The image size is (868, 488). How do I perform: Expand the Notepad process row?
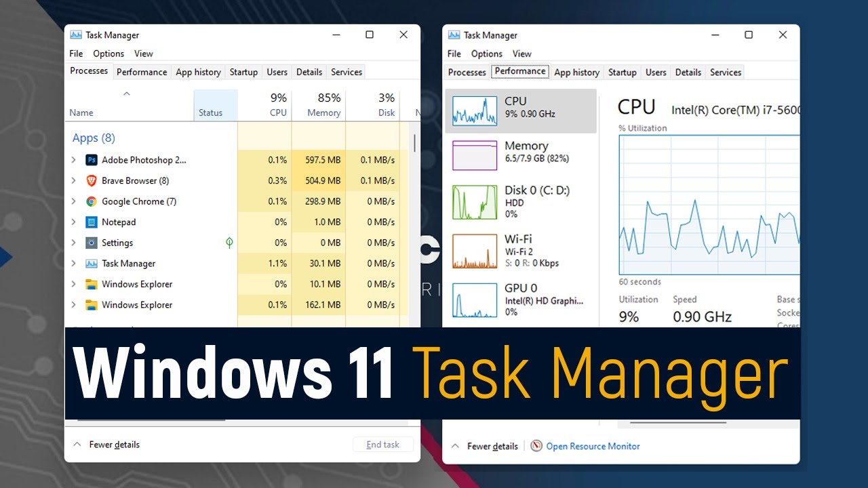(73, 222)
